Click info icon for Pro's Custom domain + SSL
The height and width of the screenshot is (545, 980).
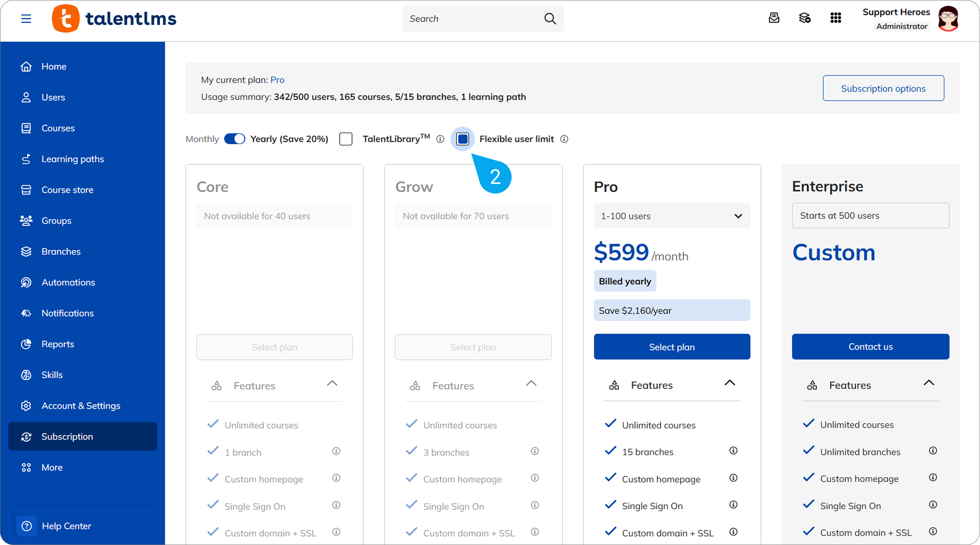pyautogui.click(x=733, y=531)
